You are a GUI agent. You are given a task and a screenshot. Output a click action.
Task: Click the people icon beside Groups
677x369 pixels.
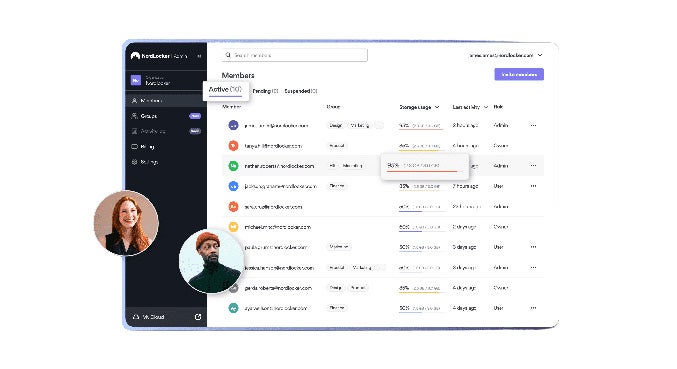tap(134, 116)
